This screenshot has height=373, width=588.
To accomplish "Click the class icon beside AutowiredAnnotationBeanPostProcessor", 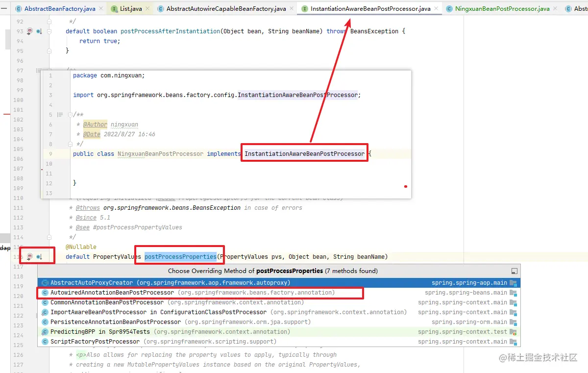I will click(x=45, y=293).
